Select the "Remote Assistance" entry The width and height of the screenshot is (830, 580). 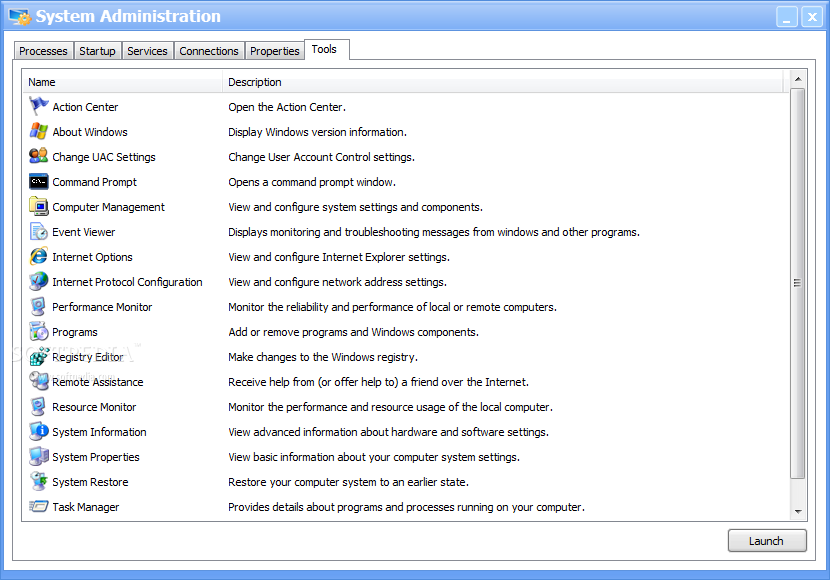97,382
